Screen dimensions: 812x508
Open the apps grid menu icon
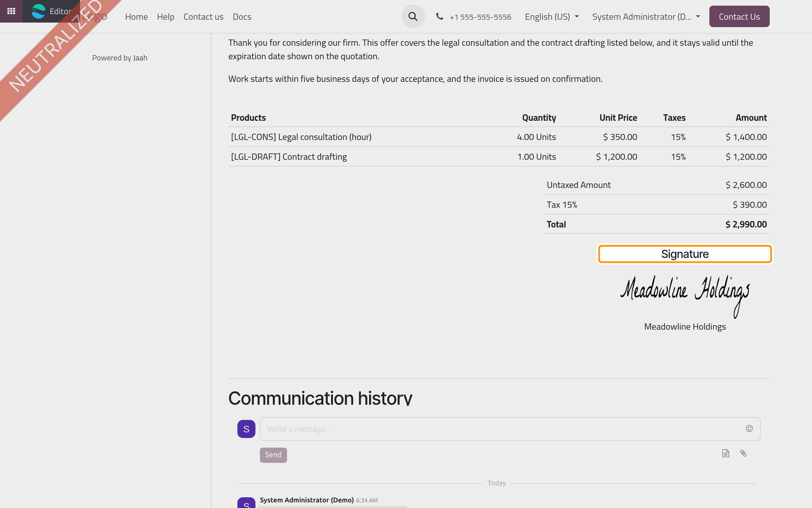(x=11, y=11)
